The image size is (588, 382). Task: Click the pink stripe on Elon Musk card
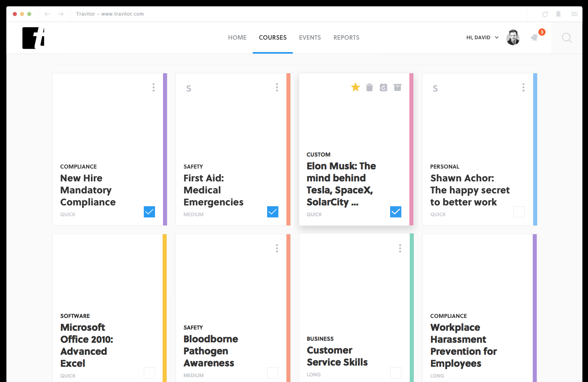411,149
